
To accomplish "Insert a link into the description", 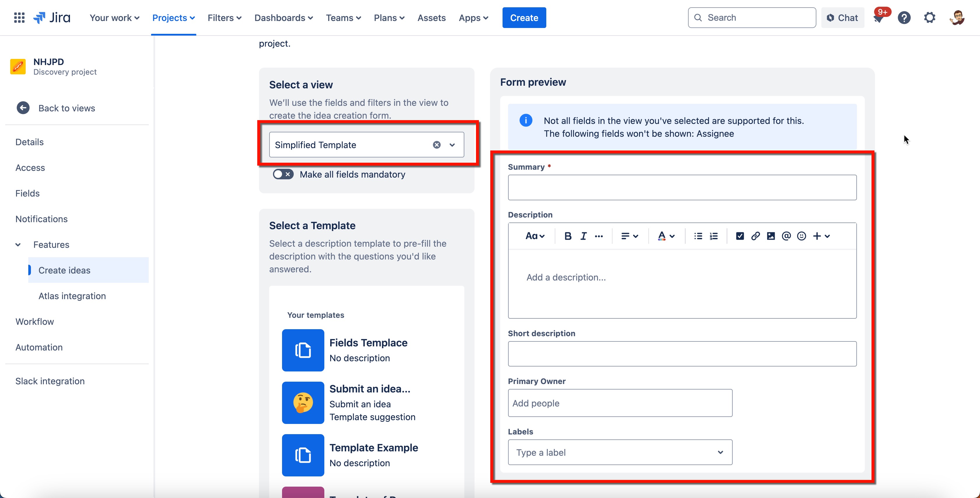I will click(755, 236).
